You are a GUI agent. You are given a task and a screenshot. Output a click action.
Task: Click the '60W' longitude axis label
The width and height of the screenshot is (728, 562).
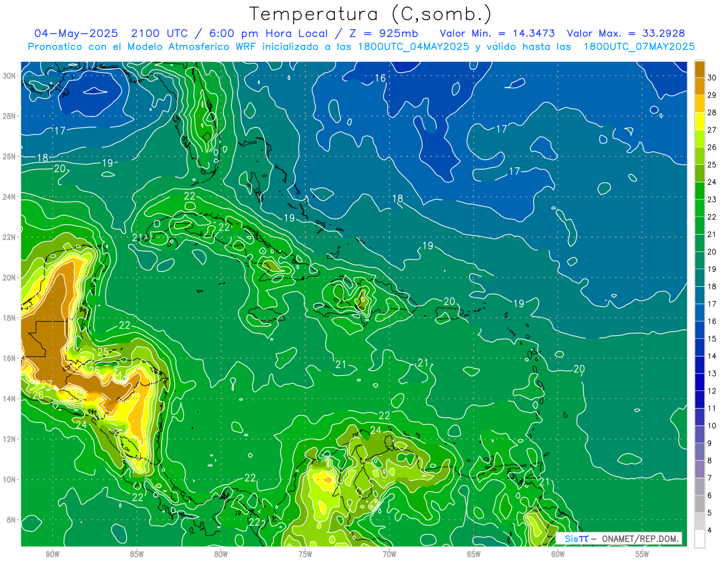(x=558, y=554)
